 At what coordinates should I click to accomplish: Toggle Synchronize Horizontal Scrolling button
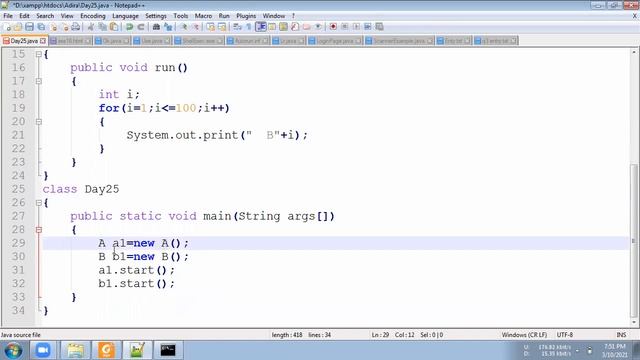click(222, 27)
